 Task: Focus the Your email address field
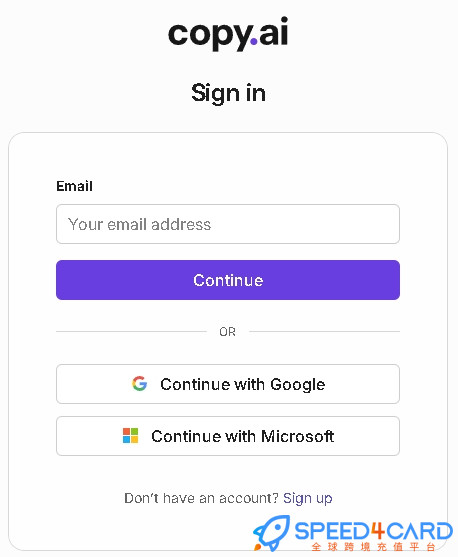tap(228, 224)
